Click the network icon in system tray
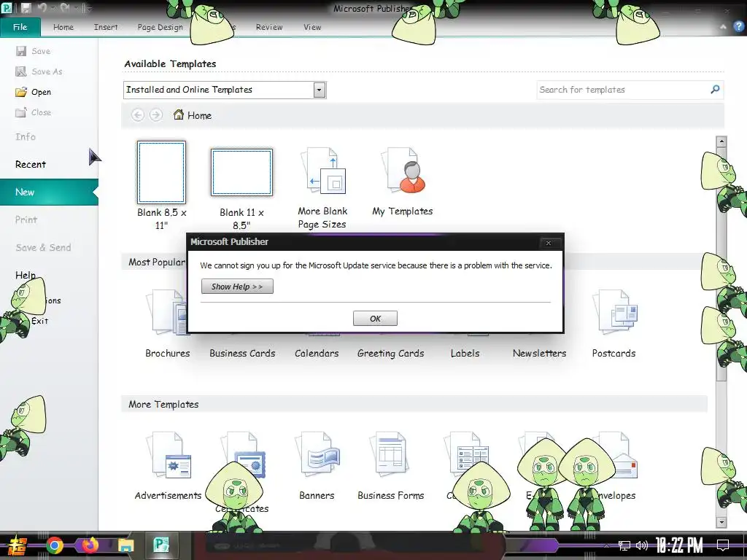 [x=624, y=545]
